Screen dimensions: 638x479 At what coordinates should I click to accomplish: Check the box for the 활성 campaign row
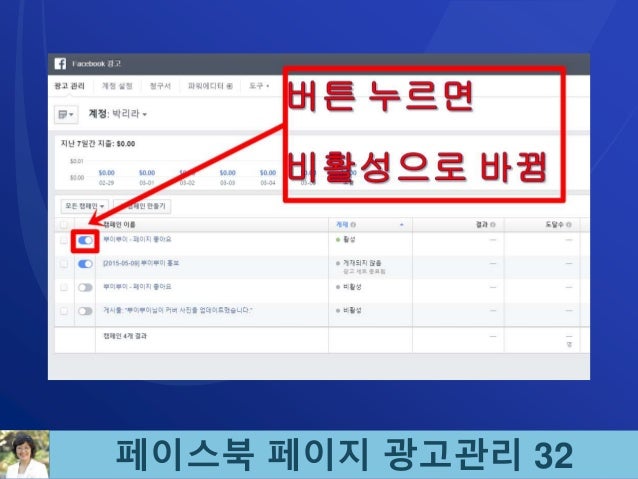[64, 240]
